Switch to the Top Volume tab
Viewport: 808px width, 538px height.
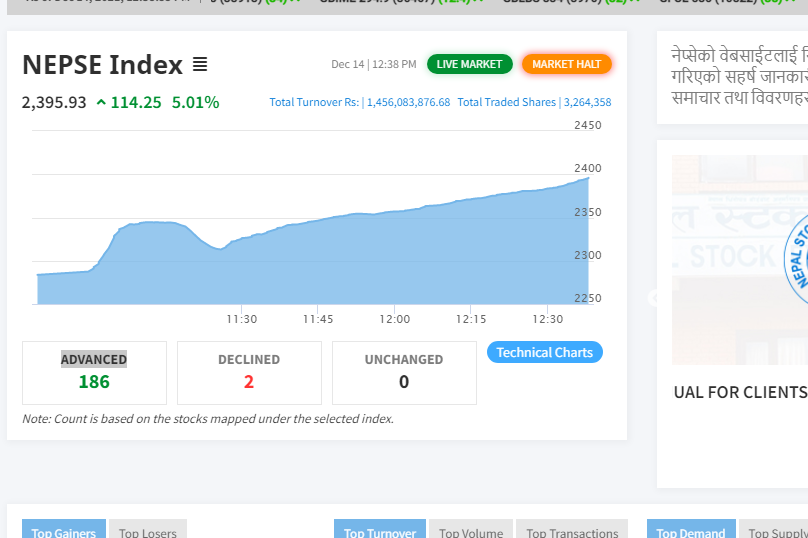[471, 530]
